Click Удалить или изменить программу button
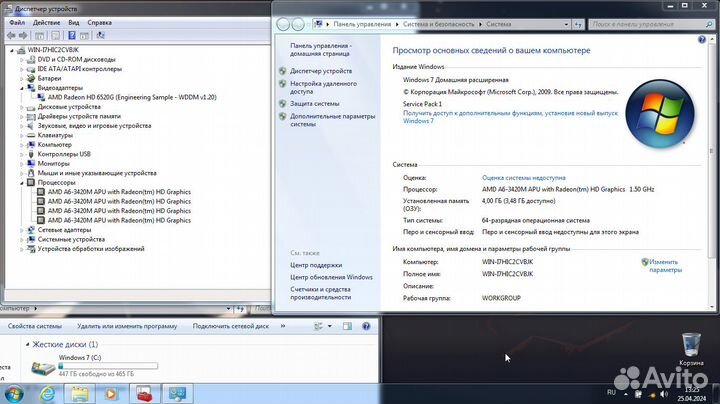Viewport: 720px width, 404px height. [127, 326]
